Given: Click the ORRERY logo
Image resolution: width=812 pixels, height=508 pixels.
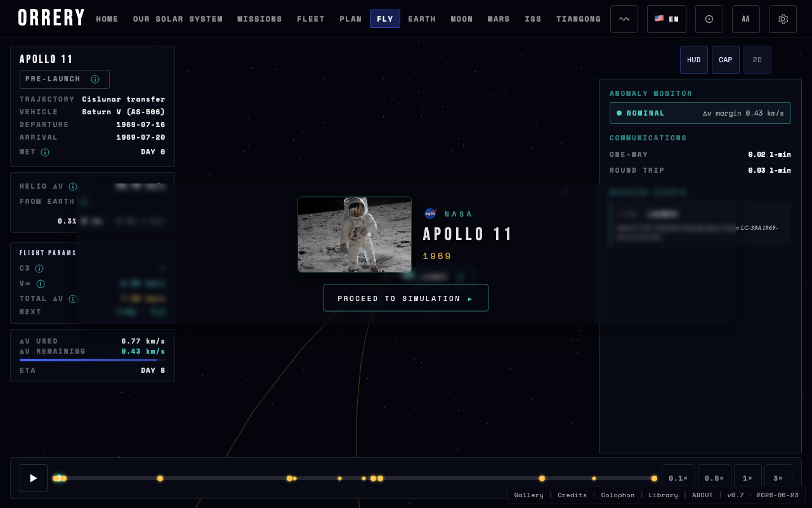Looking at the screenshot, I should pos(51,18).
